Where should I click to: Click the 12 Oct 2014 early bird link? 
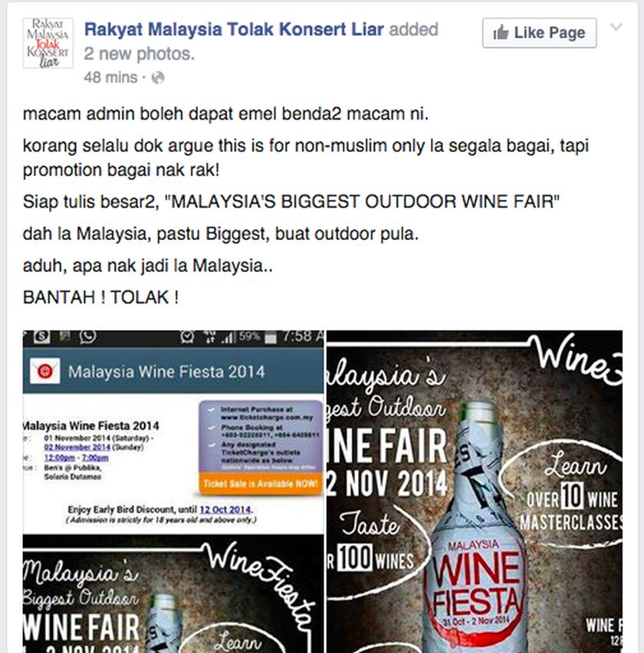click(x=225, y=510)
